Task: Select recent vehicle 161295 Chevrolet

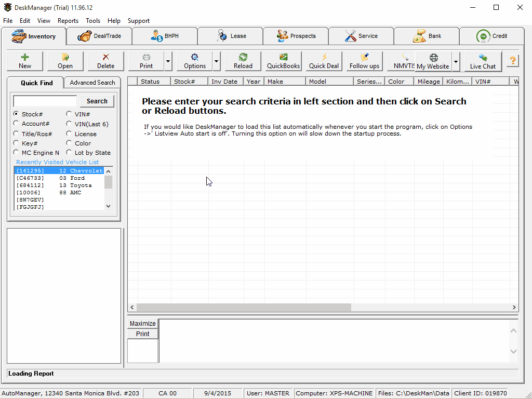Action: point(59,170)
